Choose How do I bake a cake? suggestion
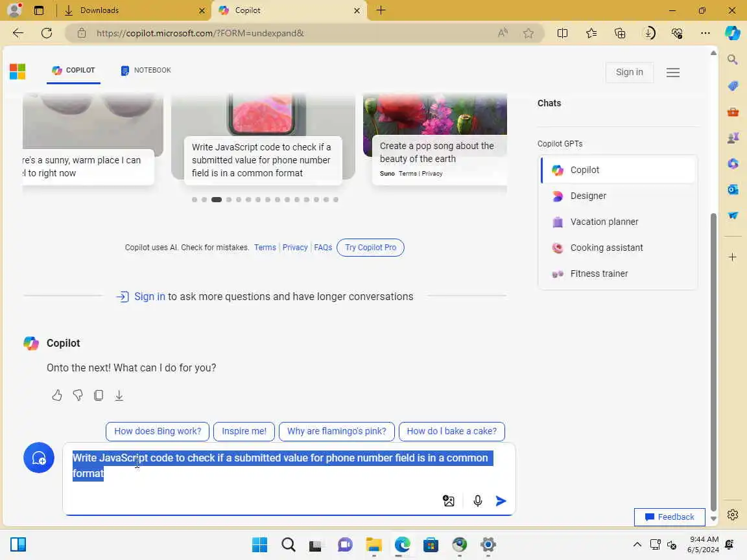The image size is (747, 560). [x=451, y=431]
